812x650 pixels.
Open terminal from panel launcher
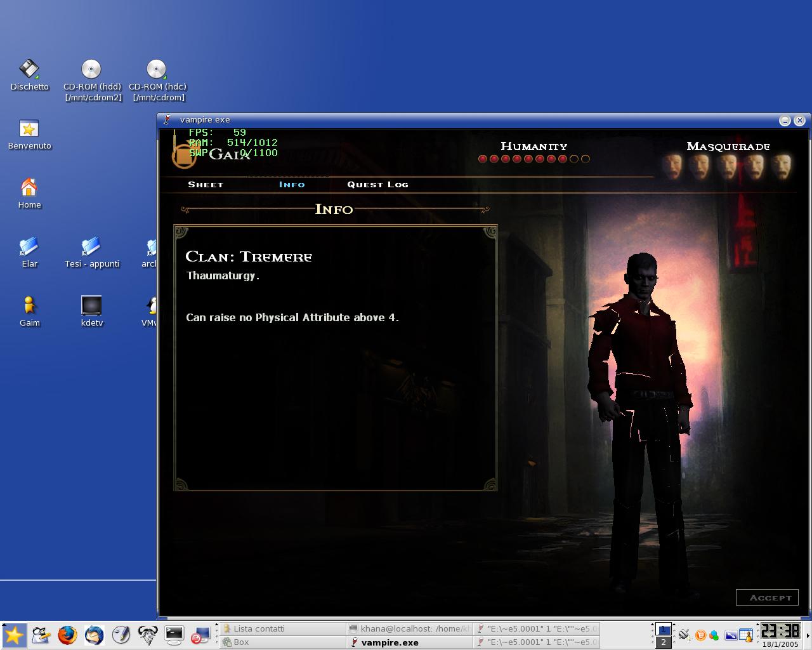(x=174, y=635)
